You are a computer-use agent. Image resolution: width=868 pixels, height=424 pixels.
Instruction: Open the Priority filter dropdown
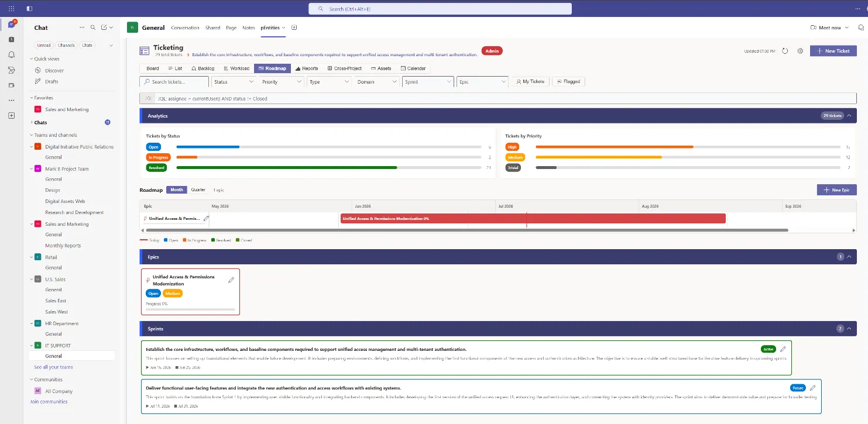(x=282, y=82)
